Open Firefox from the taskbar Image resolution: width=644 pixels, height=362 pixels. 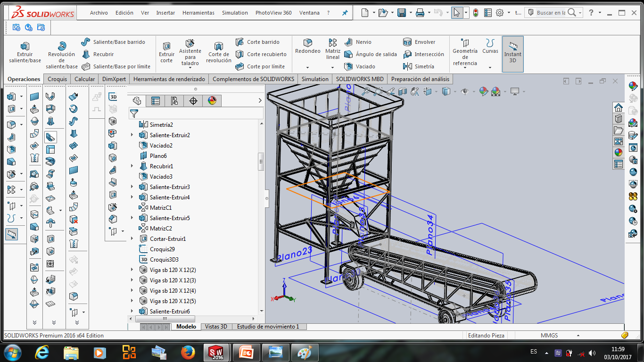click(187, 353)
